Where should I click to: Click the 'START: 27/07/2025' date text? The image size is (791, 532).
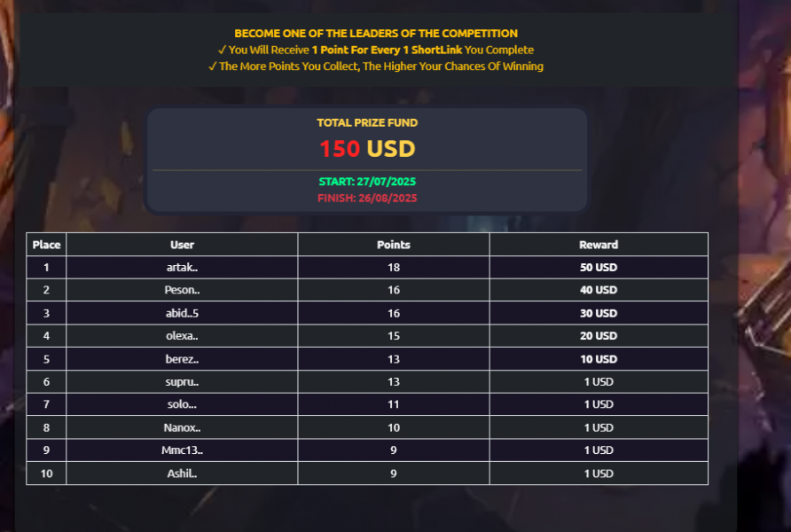pyautogui.click(x=367, y=182)
